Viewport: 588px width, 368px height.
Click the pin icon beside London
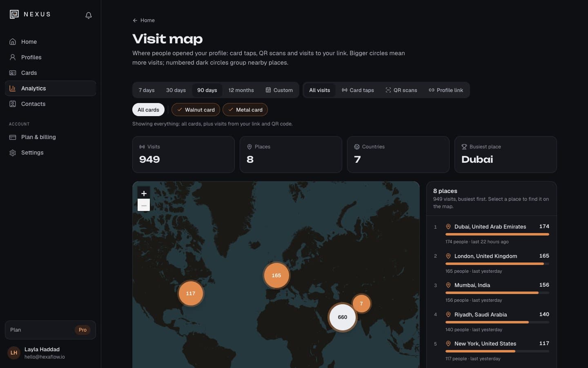[448, 256]
